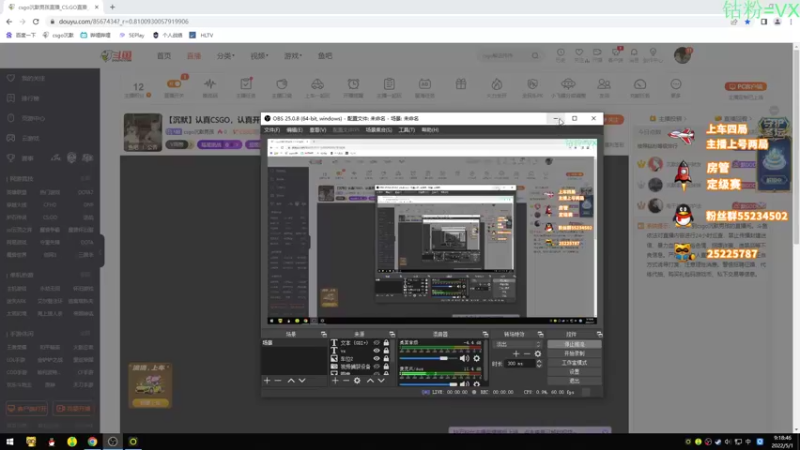This screenshot has width=800, height=450.
Task: Click Stop Streaming button in OBS controls
Action: pyautogui.click(x=574, y=344)
